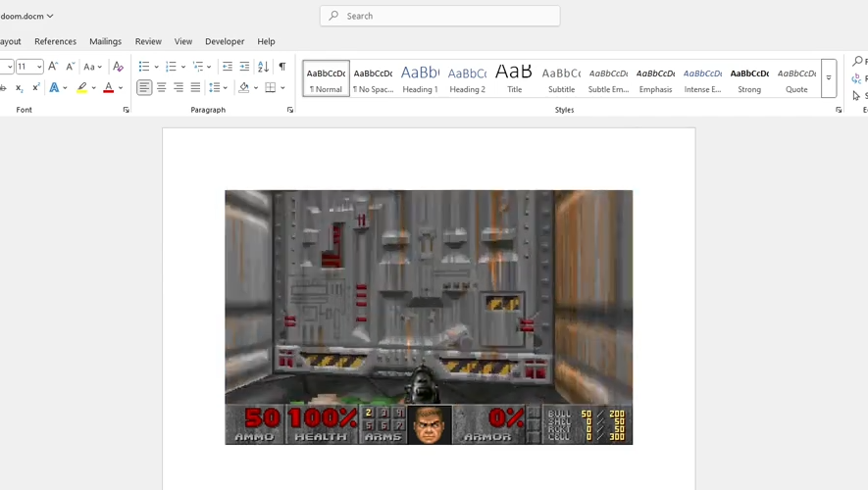Switch to the View tab
This screenshot has width=868, height=490.
[183, 41]
